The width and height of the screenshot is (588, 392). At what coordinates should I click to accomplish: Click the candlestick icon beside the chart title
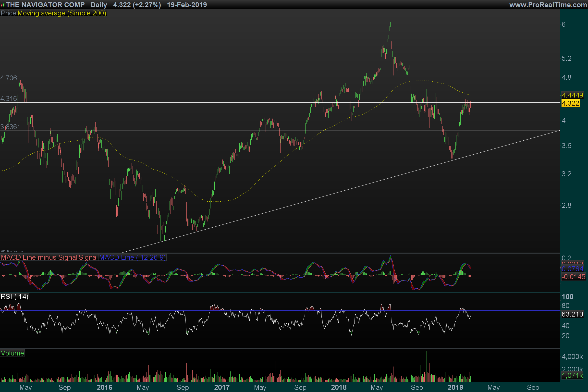2,5
